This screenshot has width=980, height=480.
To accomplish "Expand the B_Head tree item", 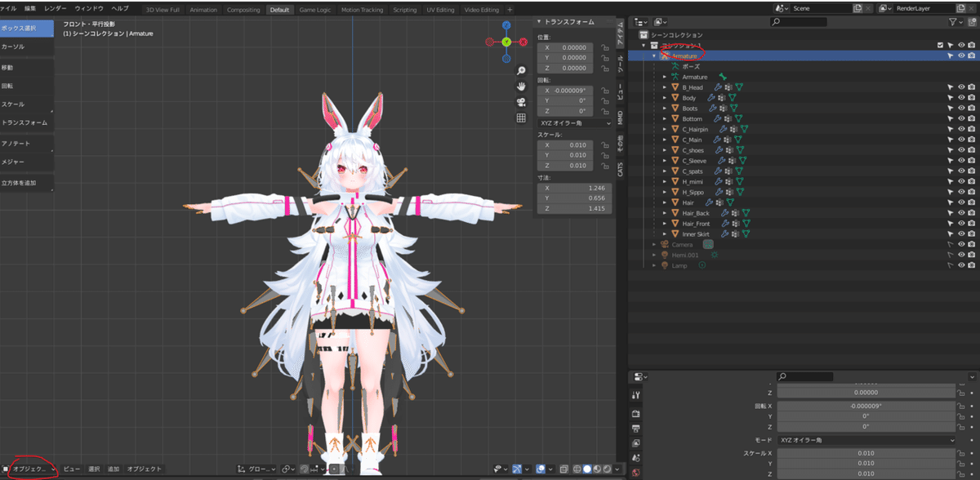I will (665, 87).
